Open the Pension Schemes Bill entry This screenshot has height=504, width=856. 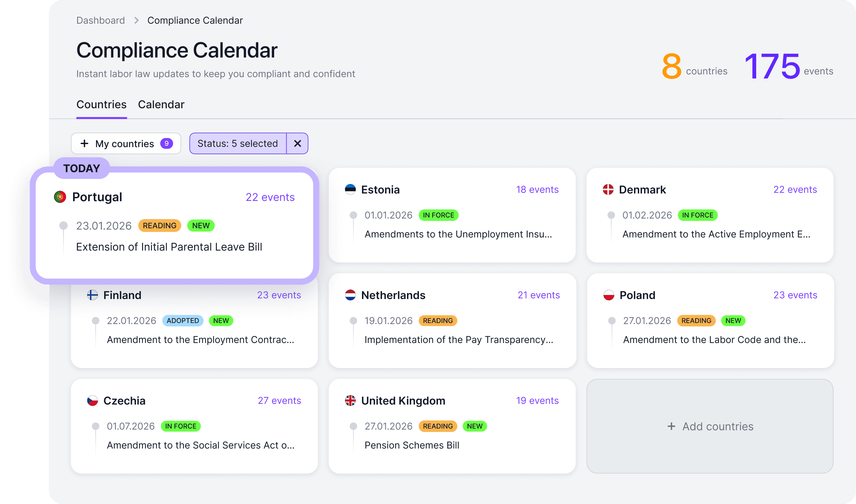412,445
